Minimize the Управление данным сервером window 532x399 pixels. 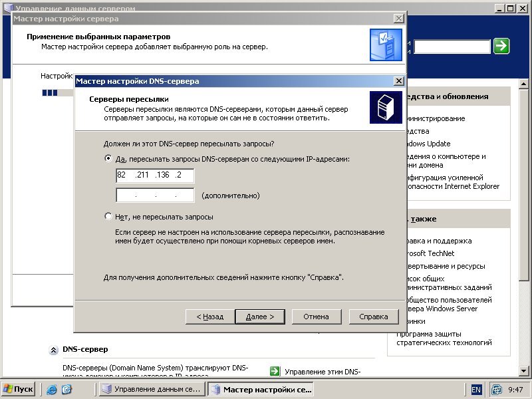pos(499,9)
